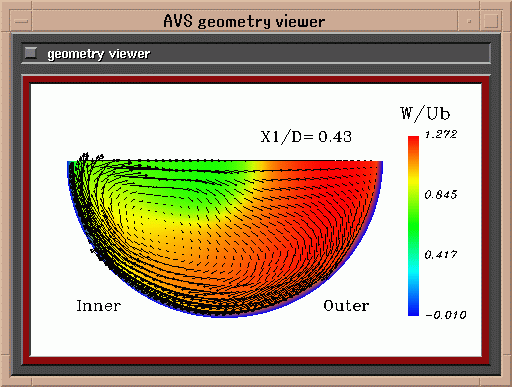The height and width of the screenshot is (387, 512).
Task: Click the 0.845 legend value
Action: click(441, 194)
